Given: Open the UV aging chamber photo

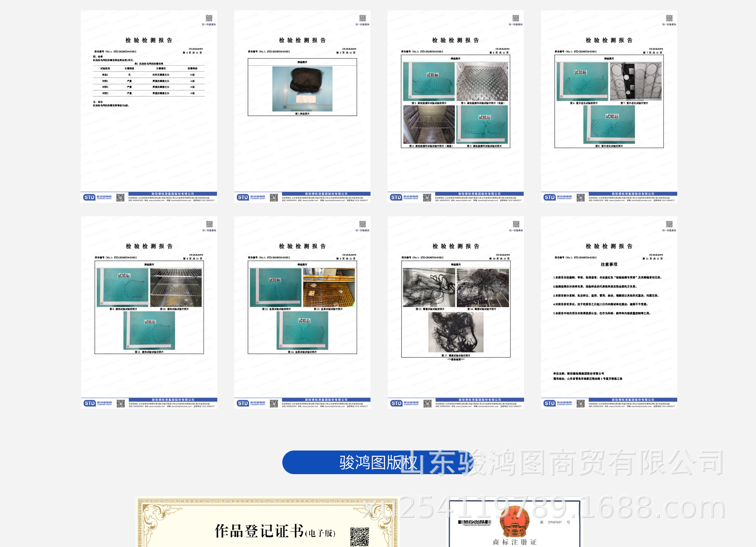Looking at the screenshot, I should click(636, 82).
